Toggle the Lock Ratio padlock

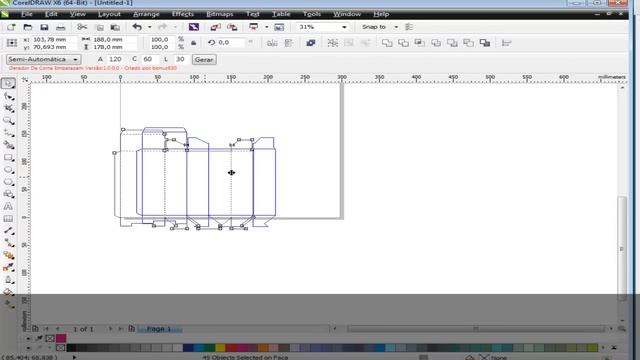pyautogui.click(x=193, y=43)
